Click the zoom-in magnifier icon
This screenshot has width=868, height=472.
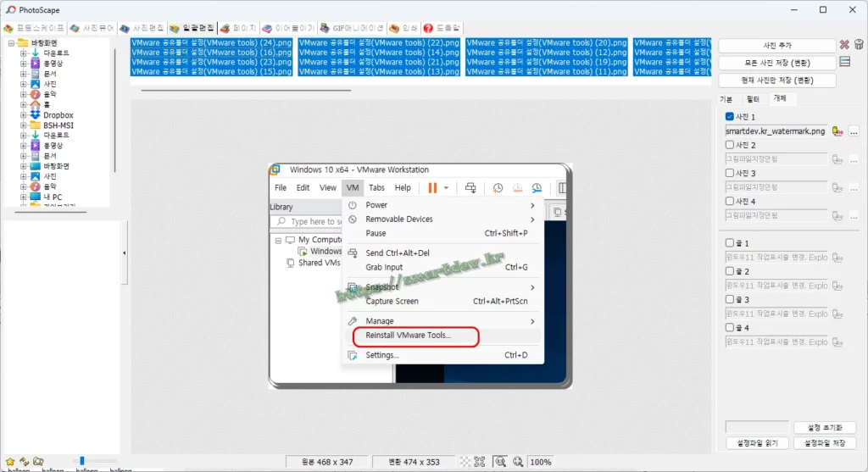(518, 462)
